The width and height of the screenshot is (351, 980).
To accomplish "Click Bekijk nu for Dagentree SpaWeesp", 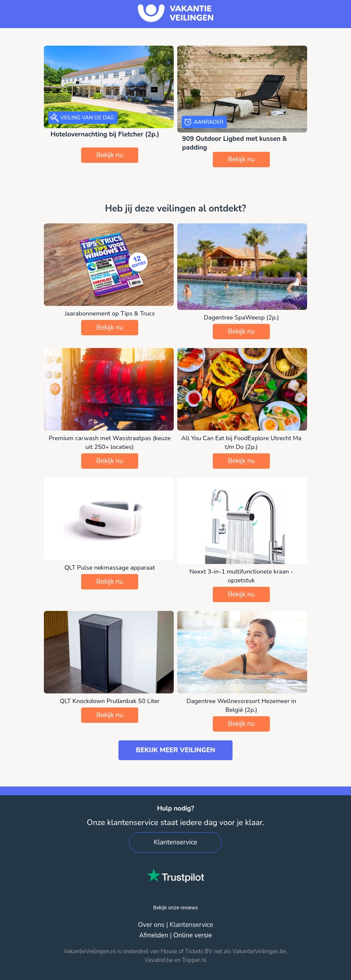I will click(x=241, y=331).
